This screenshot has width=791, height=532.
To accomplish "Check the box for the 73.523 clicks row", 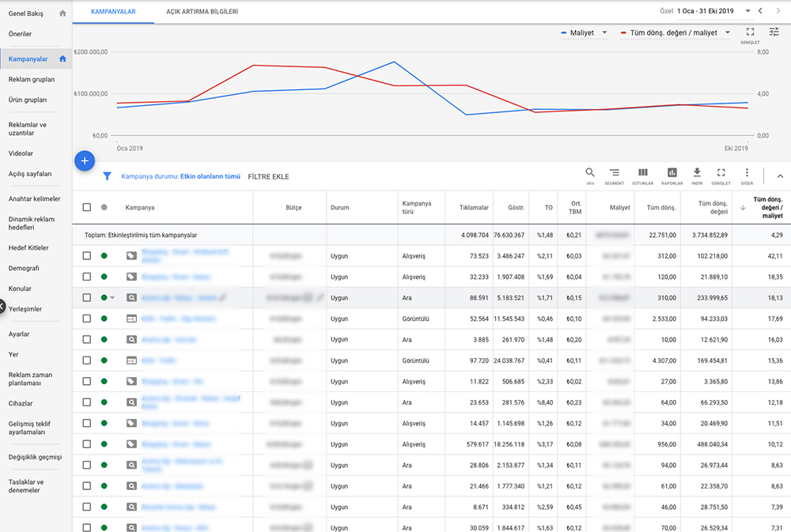I will click(87, 255).
